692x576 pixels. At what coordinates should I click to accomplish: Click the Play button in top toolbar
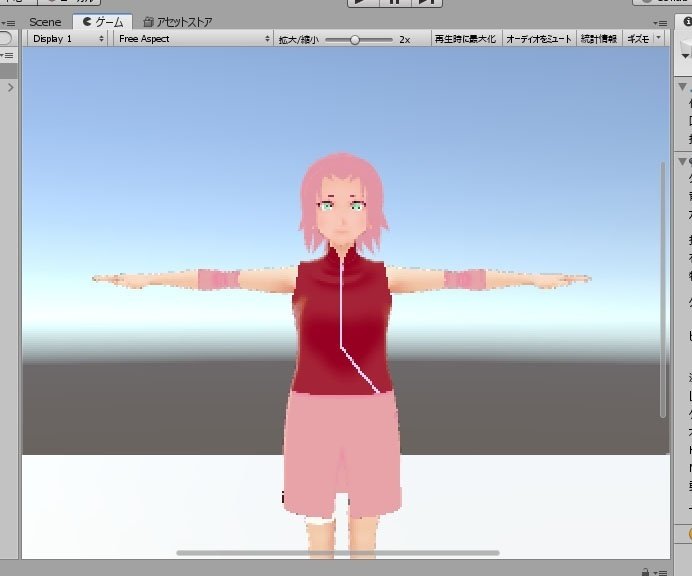(363, 3)
